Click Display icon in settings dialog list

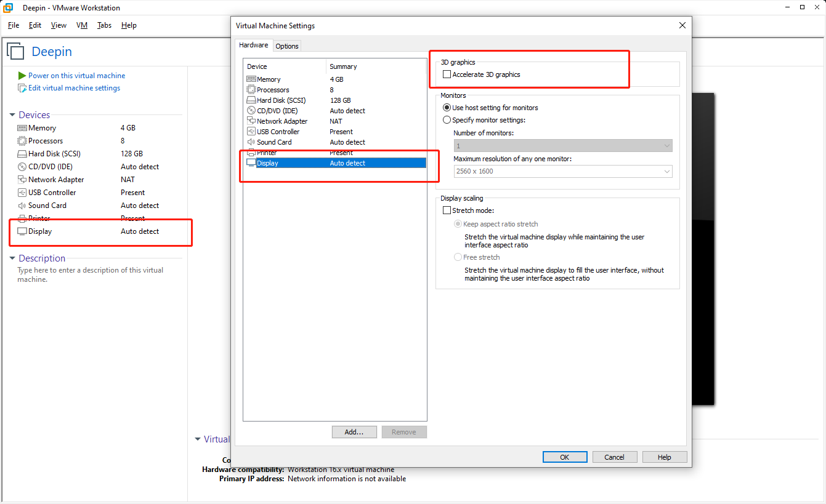[x=251, y=163]
